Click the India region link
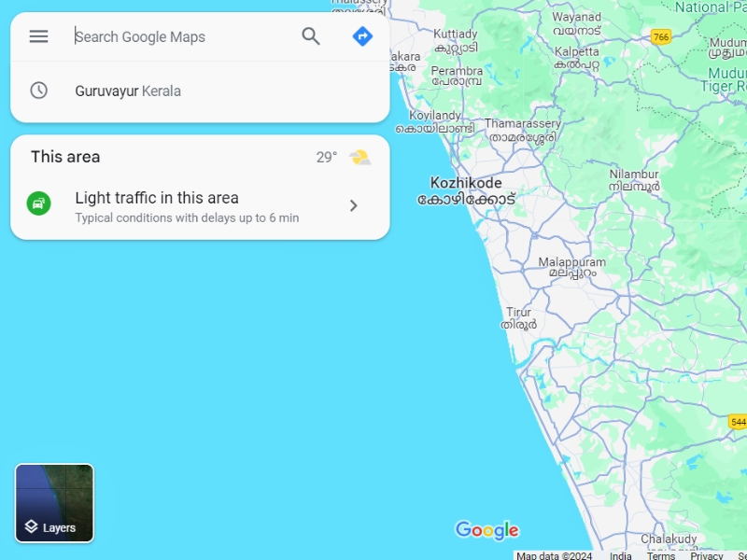Image resolution: width=747 pixels, height=560 pixels. [620, 555]
